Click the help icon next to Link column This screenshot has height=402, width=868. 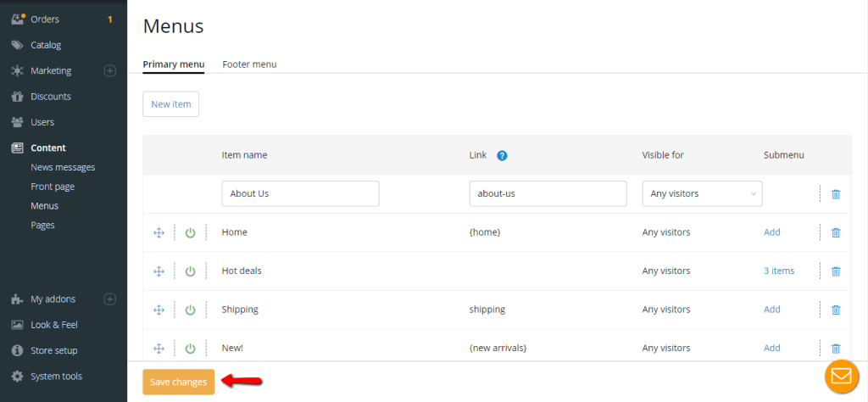[502, 155]
